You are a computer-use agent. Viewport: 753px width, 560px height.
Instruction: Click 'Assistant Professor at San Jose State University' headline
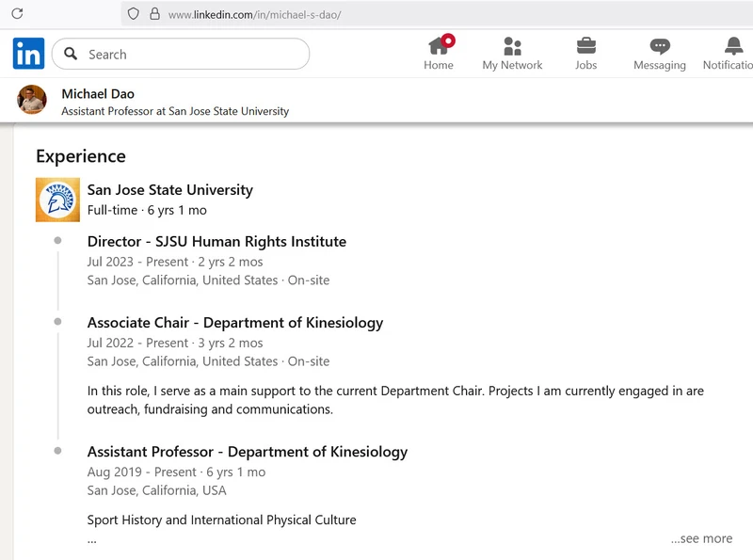pos(175,111)
